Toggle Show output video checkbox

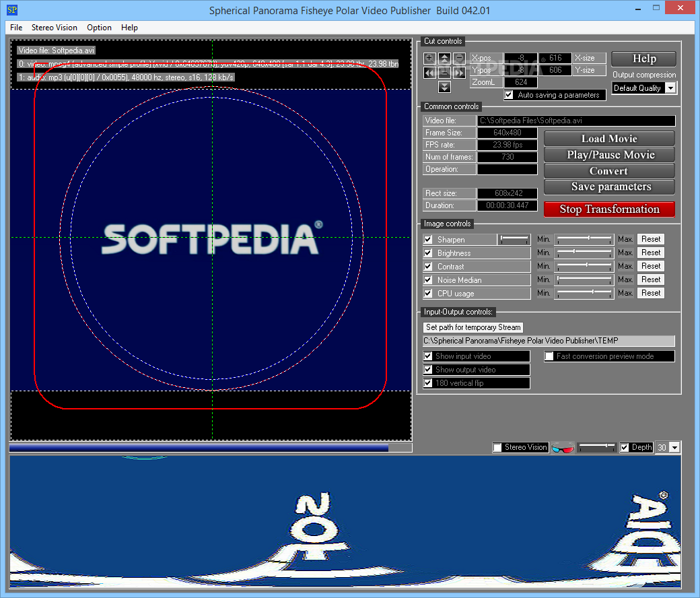[428, 369]
